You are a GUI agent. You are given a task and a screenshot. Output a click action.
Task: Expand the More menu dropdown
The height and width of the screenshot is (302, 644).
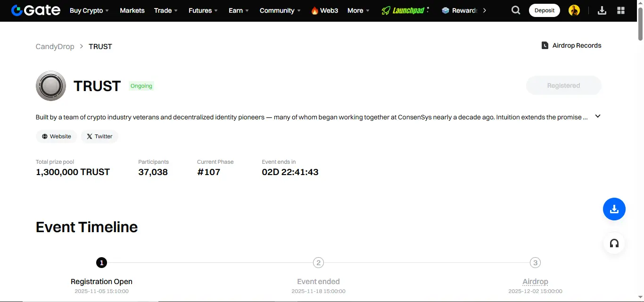(368, 11)
